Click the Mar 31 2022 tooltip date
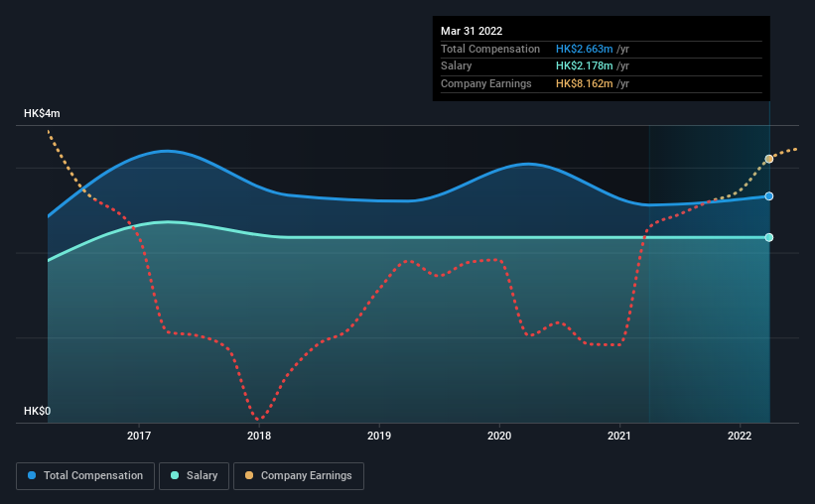This screenshot has height=504, width=815. click(472, 31)
